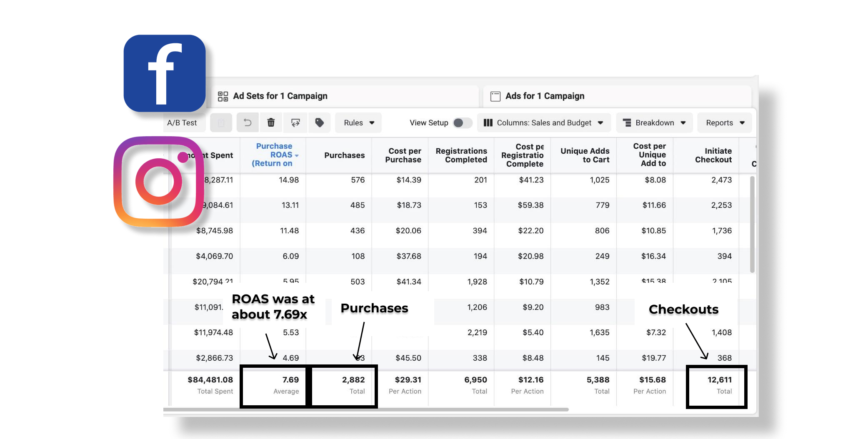
Task: Expand the Breakdown dropdown menu
Action: click(654, 122)
